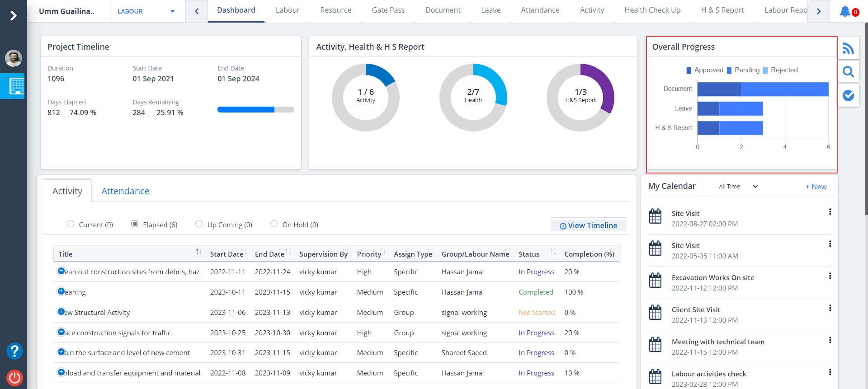Screen dimensions: 868x389
Task: Click the project timeline progress bar
Action: click(x=255, y=109)
